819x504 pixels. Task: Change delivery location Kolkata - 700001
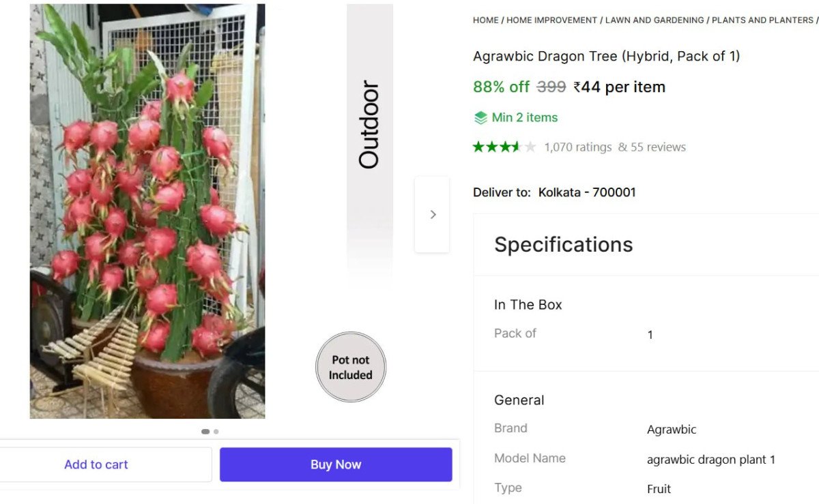pyautogui.click(x=587, y=192)
